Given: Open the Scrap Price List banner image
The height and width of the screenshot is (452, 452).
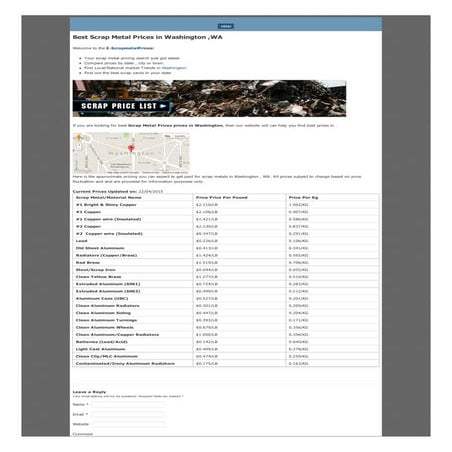Looking at the screenshot, I should (209, 98).
